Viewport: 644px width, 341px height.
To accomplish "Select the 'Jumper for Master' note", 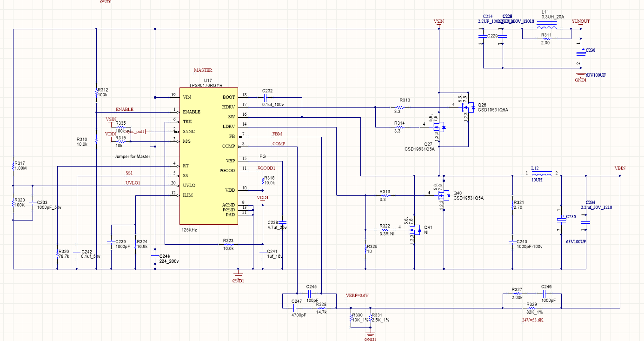I will click(x=132, y=156).
